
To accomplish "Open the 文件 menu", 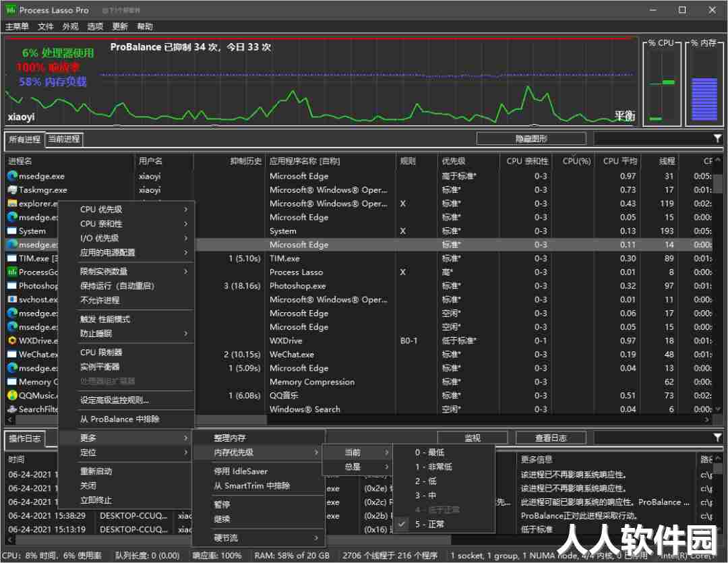I will [x=46, y=26].
